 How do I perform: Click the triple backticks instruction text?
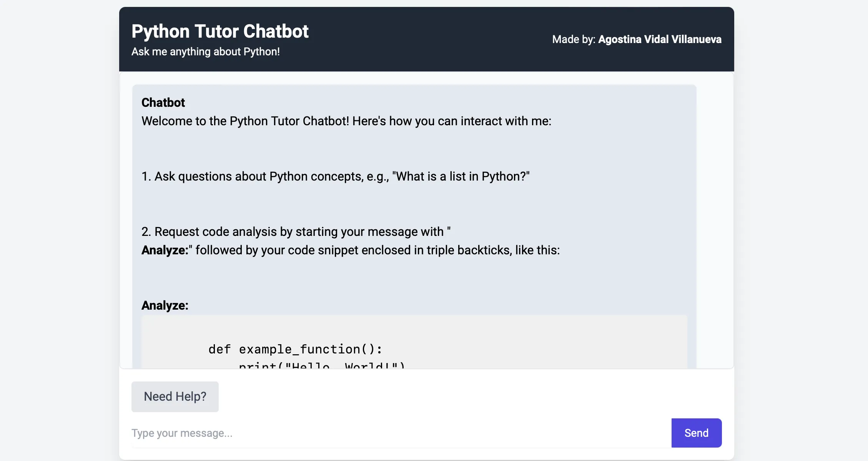pyautogui.click(x=415, y=250)
